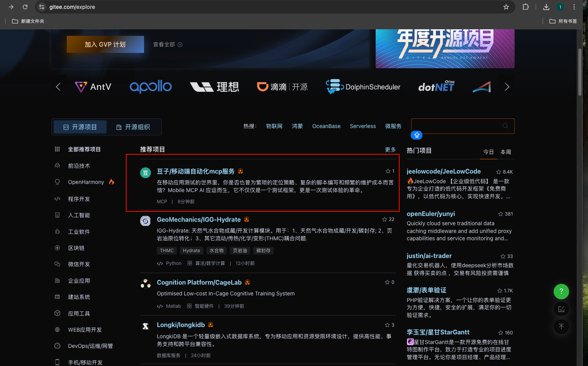Select 前沿技术 category
Viewport: 588px width, 366px height.
79,166
